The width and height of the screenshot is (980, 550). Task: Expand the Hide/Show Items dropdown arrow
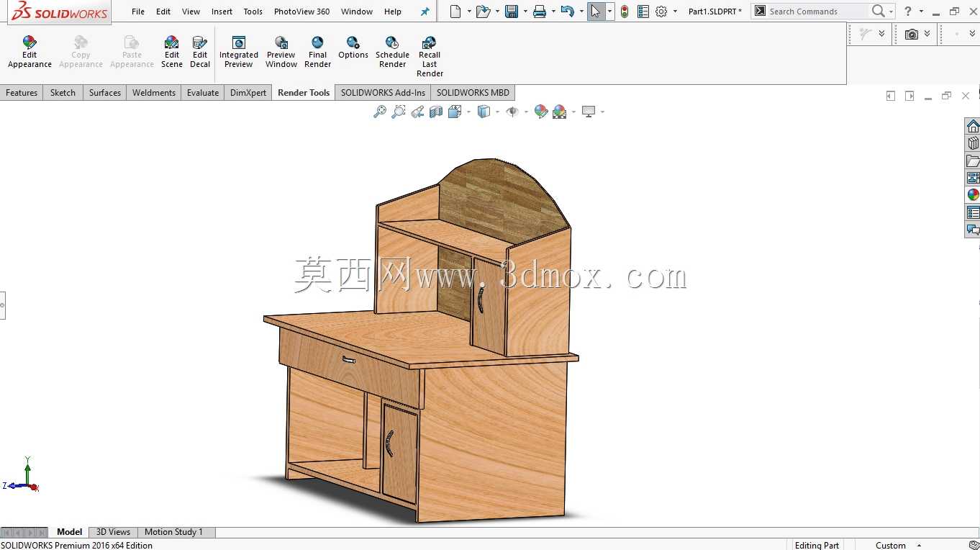(x=526, y=112)
